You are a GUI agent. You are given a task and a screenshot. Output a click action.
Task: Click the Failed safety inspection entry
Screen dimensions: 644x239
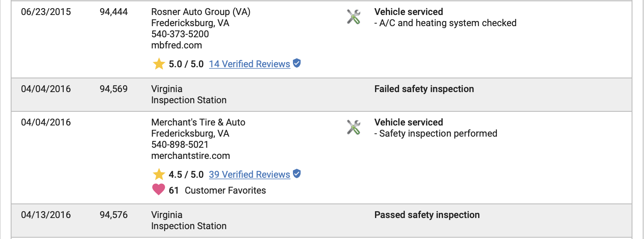point(424,89)
